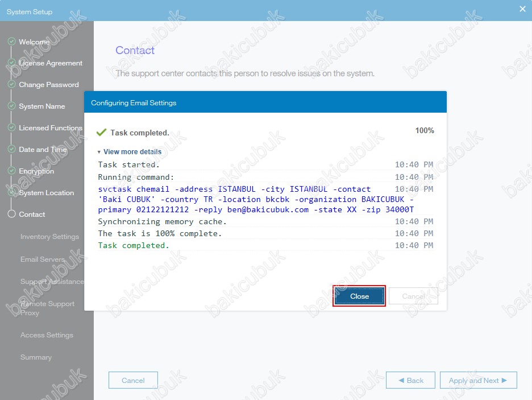The image size is (532, 400).
Task: Click the 10:40 PM timestamp beside Task started
Action: coord(414,164)
